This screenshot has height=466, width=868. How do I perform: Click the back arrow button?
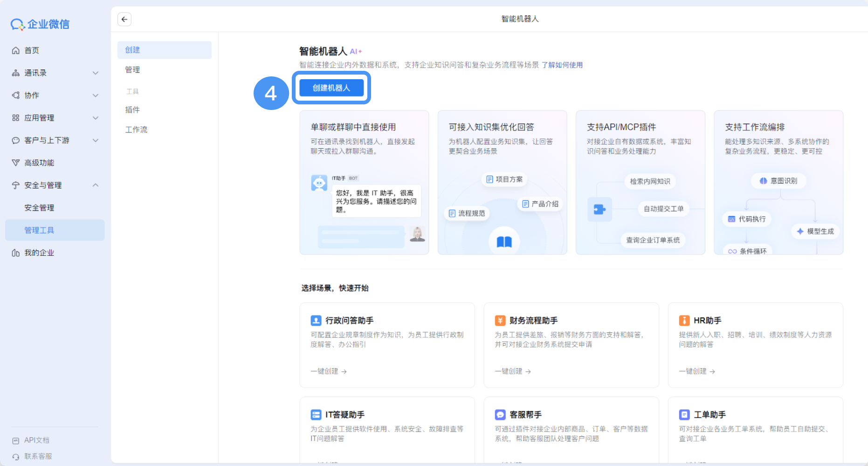[124, 19]
